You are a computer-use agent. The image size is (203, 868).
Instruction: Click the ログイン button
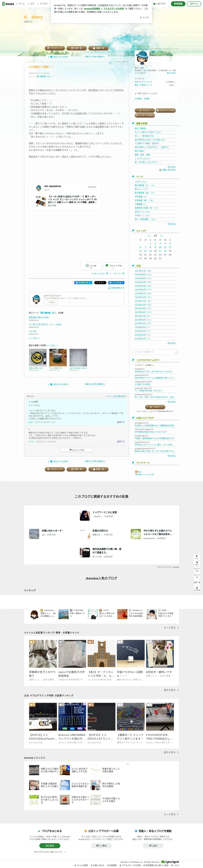click(x=194, y=4)
